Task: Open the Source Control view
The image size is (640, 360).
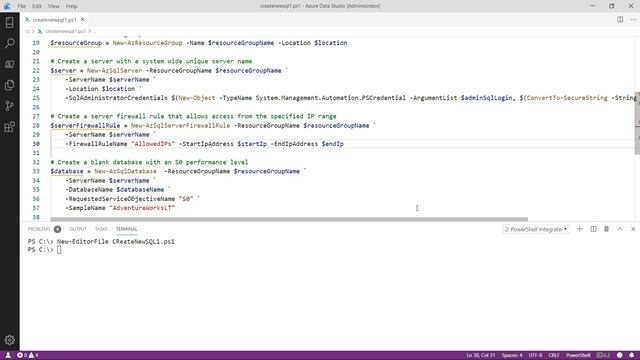Action: 9,106
